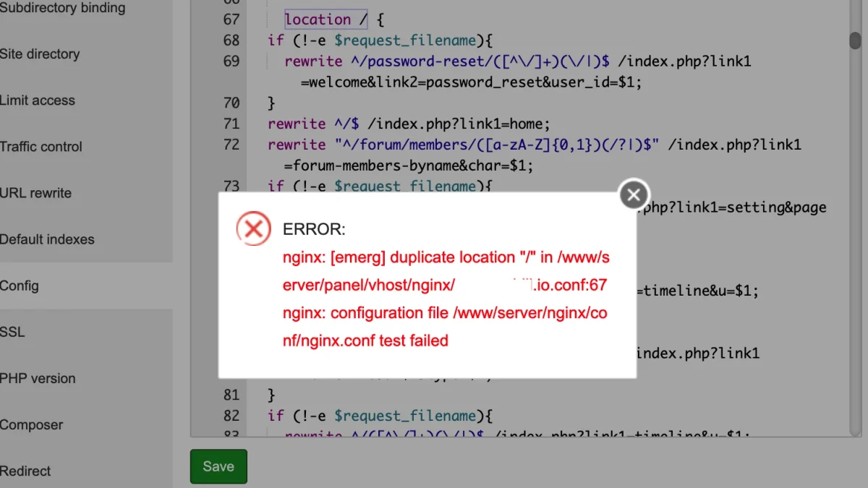Click 'nginx.conf test failed' error text
The image size is (868, 488).
coord(365,341)
